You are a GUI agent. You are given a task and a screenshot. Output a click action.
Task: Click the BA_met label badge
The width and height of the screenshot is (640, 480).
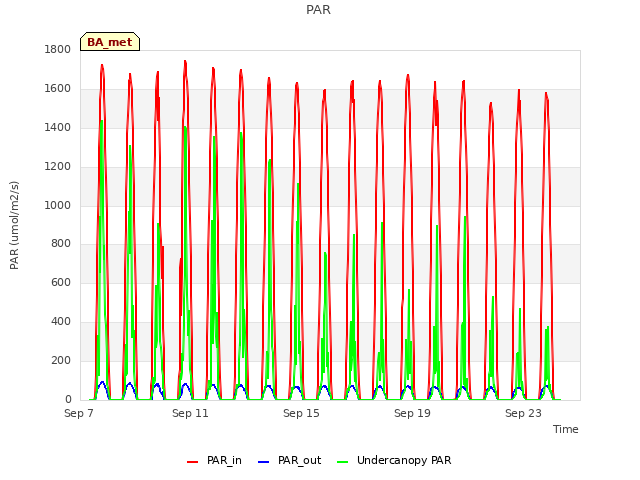coord(110,42)
